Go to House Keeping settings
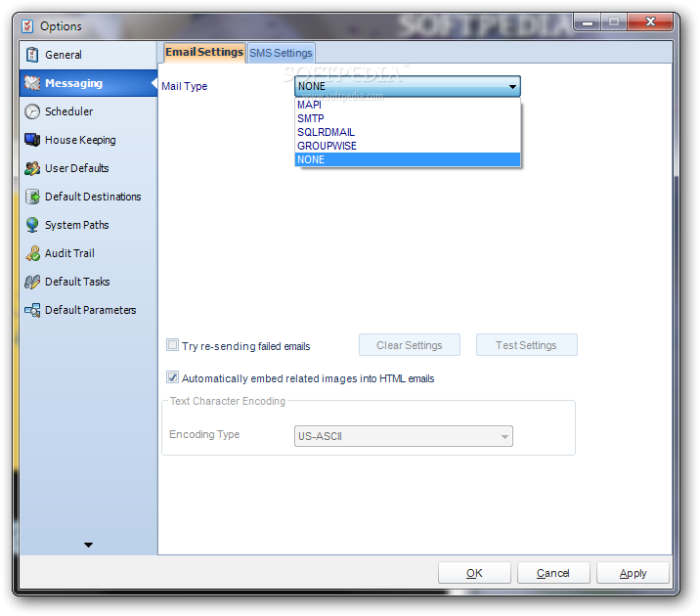This screenshot has height=616, width=700. [88, 140]
